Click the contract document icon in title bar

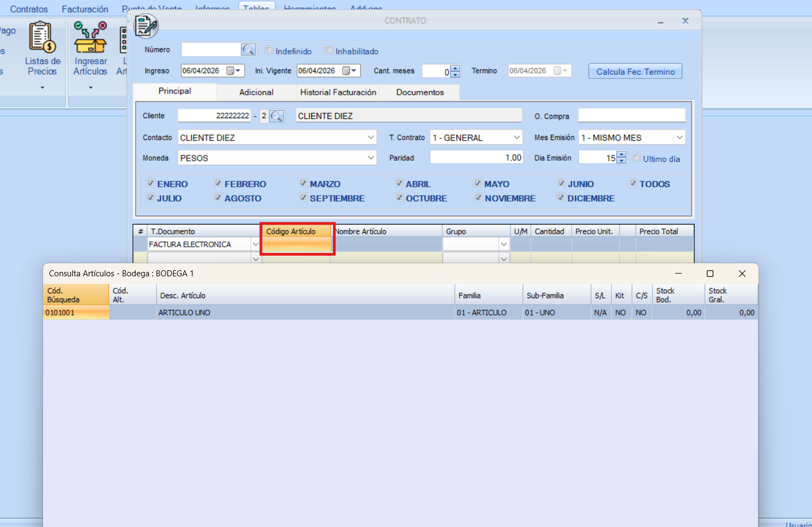(146, 26)
